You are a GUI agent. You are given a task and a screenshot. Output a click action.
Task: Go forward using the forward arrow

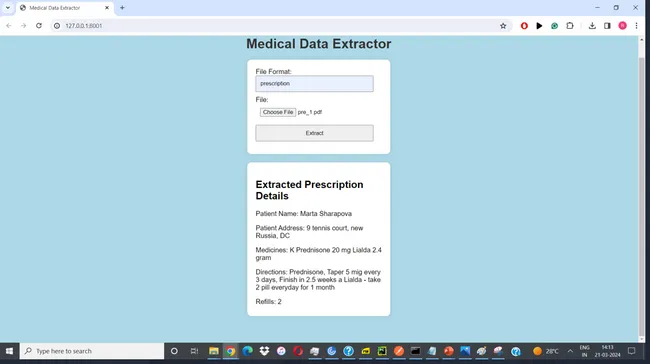24,26
